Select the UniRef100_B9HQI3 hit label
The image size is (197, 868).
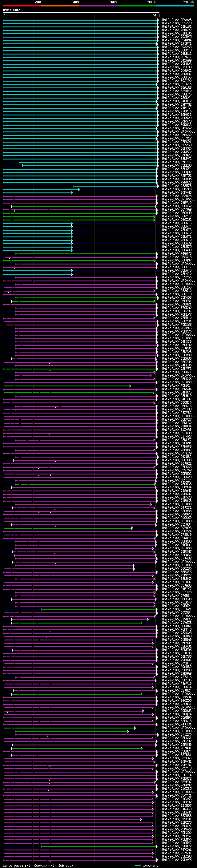coord(177,115)
